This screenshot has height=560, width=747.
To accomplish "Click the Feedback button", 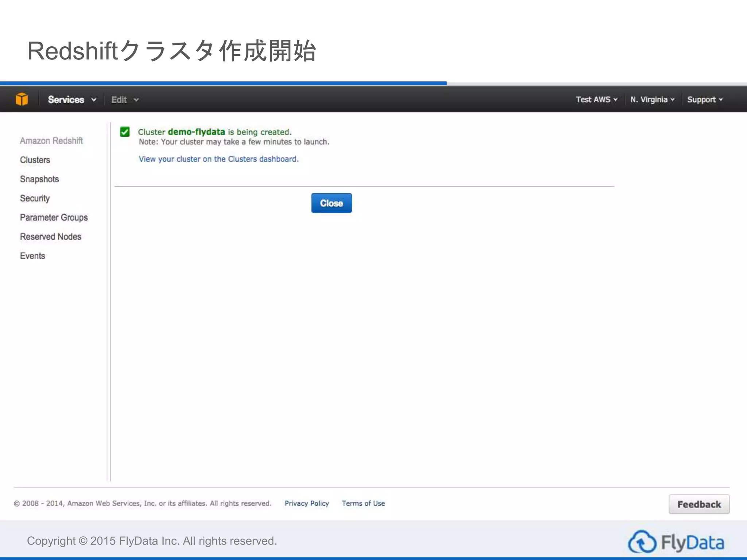I will pos(699,504).
